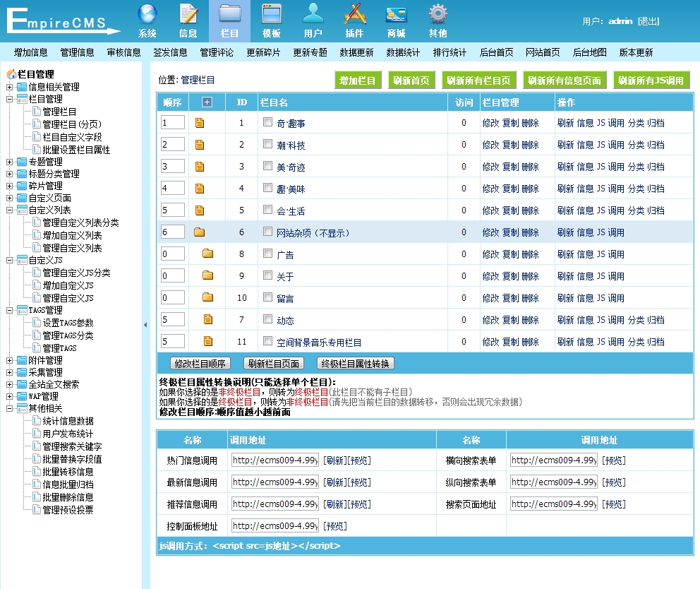
Task: Click folder icon in 广告 row
Action: tap(207, 254)
